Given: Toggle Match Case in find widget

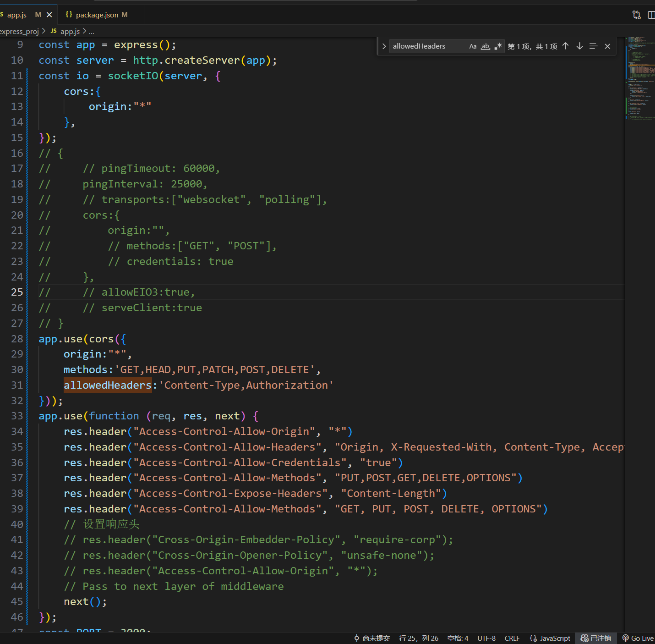Looking at the screenshot, I should coord(473,46).
